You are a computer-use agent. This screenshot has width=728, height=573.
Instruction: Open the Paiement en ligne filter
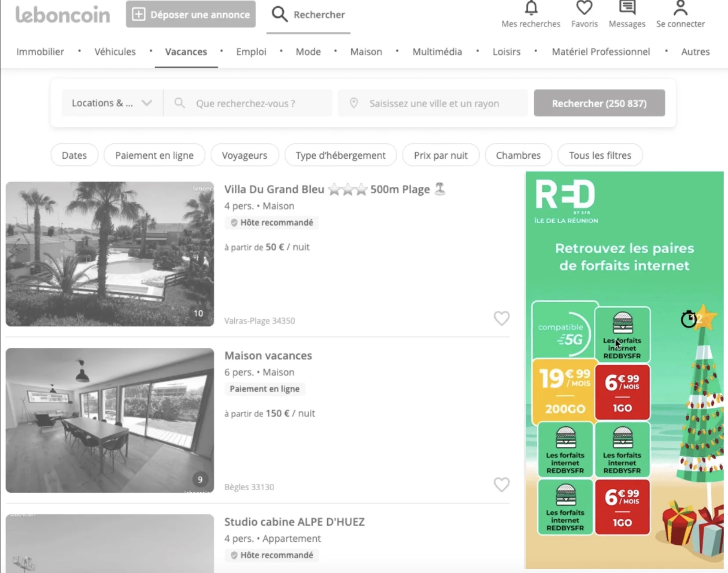[x=154, y=155]
